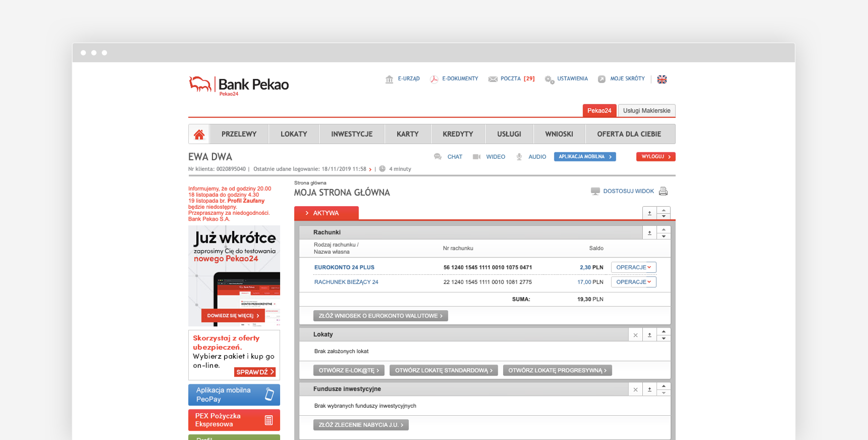Remove the Fundusze inwestycyjne panel
868x440 pixels.
[x=635, y=389]
